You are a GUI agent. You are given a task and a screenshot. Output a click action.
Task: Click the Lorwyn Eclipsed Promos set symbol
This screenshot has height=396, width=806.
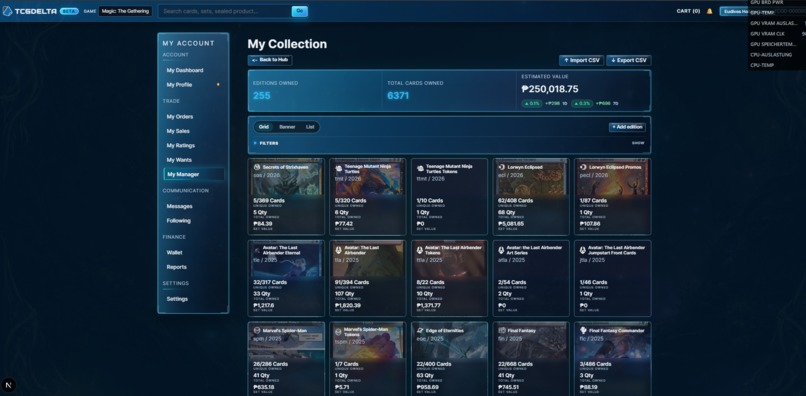(583, 167)
